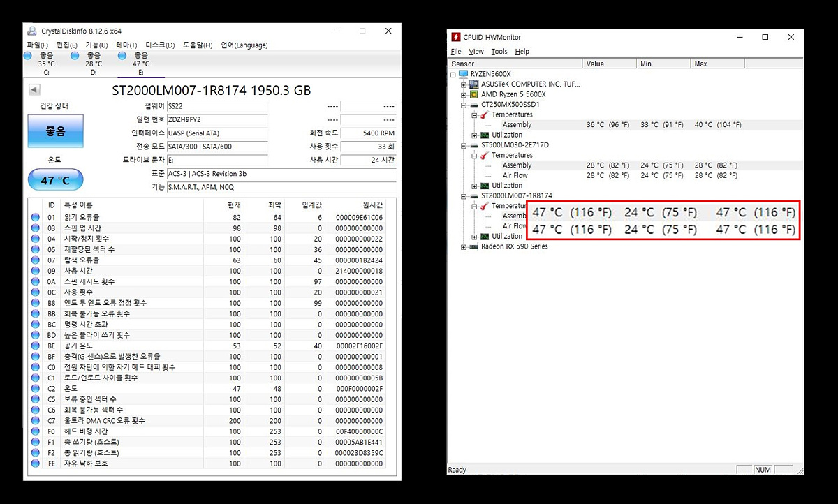Image resolution: width=838 pixels, height=504 pixels.
Task: Click the 임계값 column header
Action: click(304, 205)
